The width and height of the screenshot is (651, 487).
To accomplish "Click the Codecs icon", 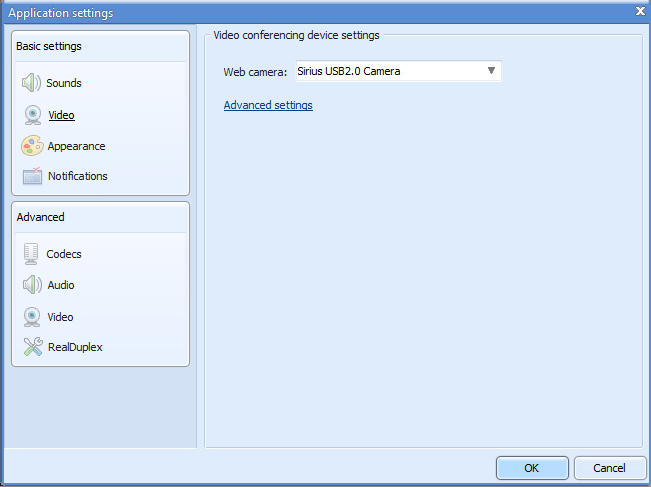I will click(31, 254).
